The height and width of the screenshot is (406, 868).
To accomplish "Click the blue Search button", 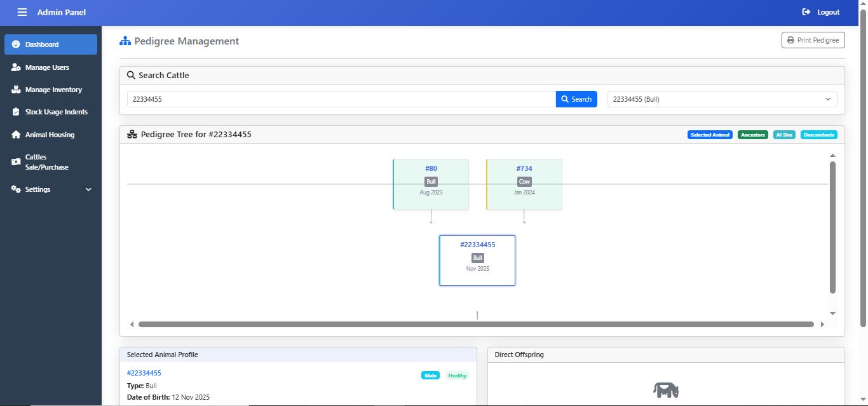I will click(576, 99).
